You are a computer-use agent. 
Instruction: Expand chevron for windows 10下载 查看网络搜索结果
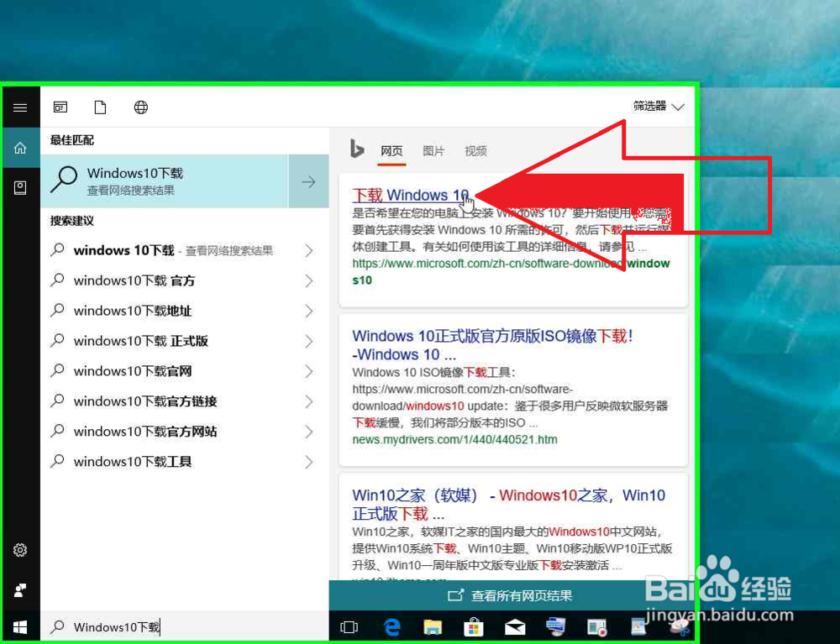(308, 250)
